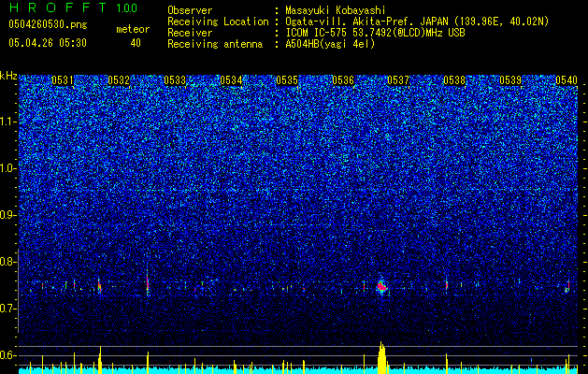Click the 0537 time marker

pyautogui.click(x=398, y=80)
